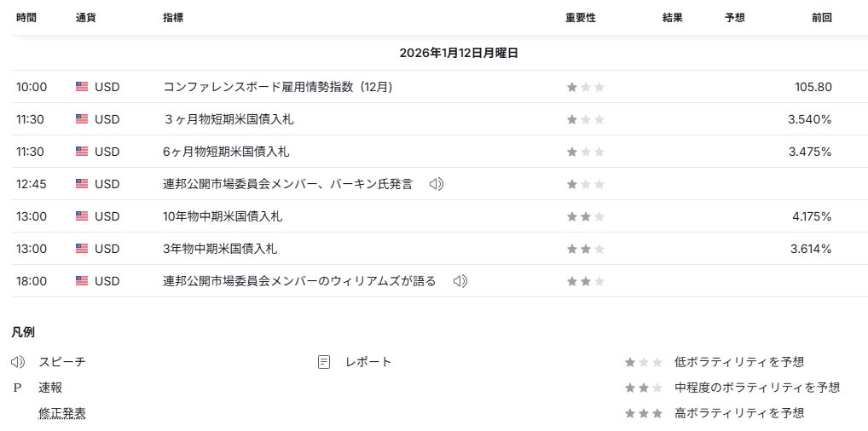
Task: Click the 速報 P icon in legend
Action: point(17,388)
